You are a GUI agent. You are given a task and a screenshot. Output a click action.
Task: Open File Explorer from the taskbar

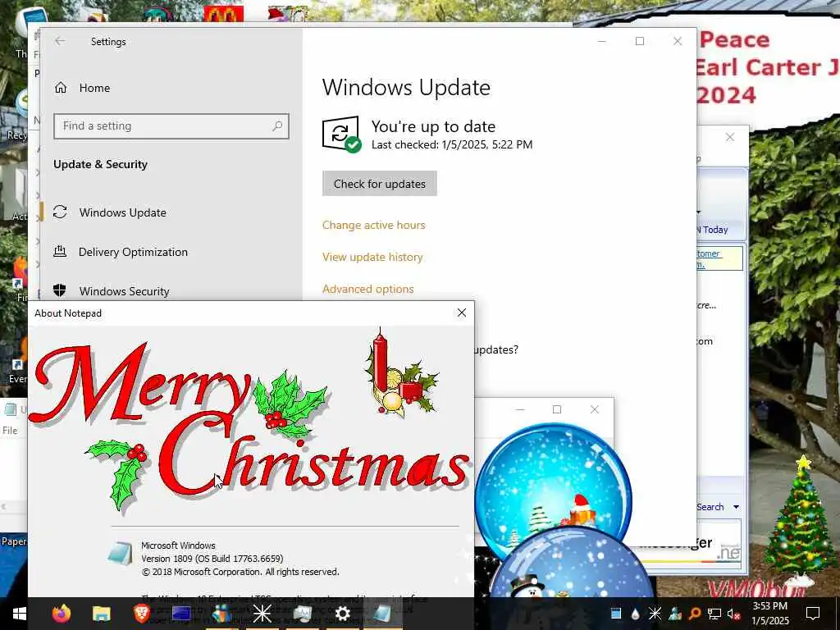(x=101, y=614)
